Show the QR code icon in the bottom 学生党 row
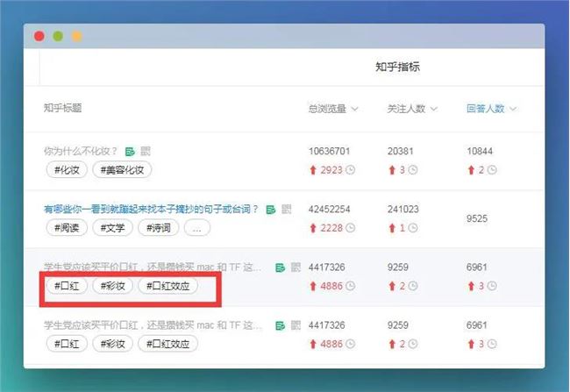The image size is (570, 392). [x=296, y=325]
